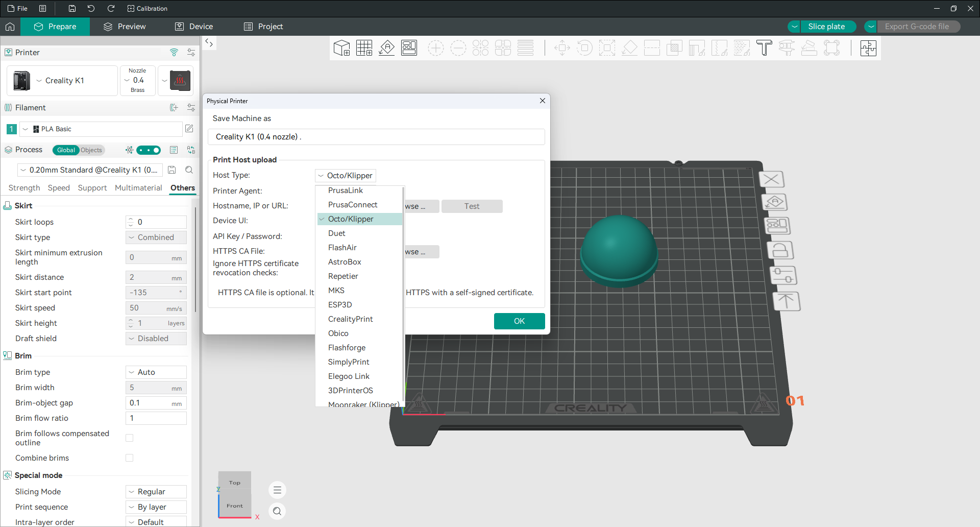The image size is (980, 527).
Task: Open the 0.20mm Standard process preset dropdown
Action: [x=90, y=170]
